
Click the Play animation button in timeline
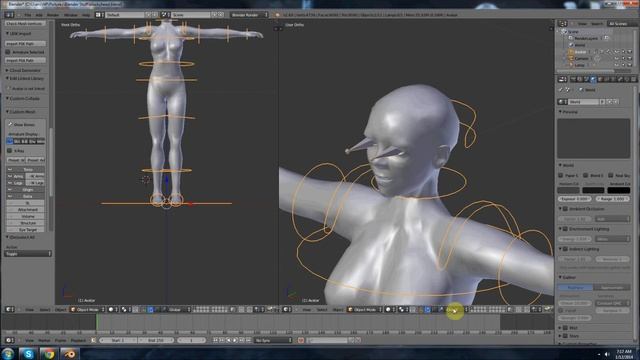(x=235, y=340)
